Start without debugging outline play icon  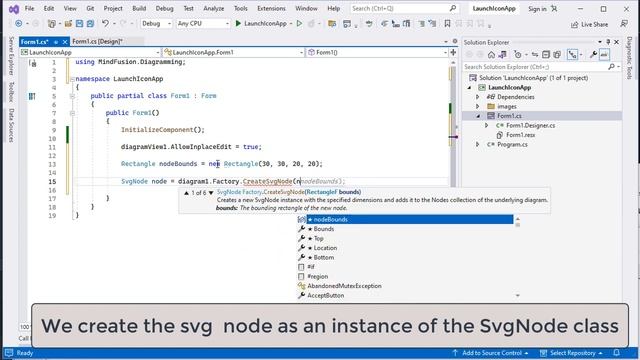(x=300, y=24)
